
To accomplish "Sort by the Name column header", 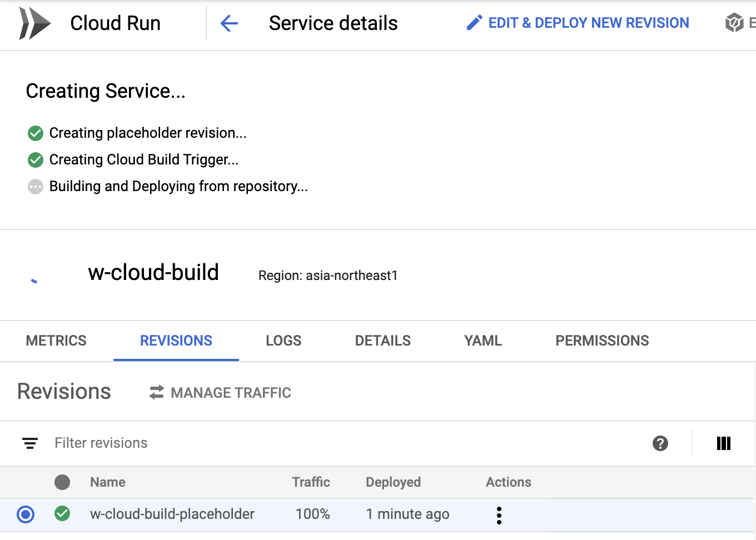I will coord(108,482).
